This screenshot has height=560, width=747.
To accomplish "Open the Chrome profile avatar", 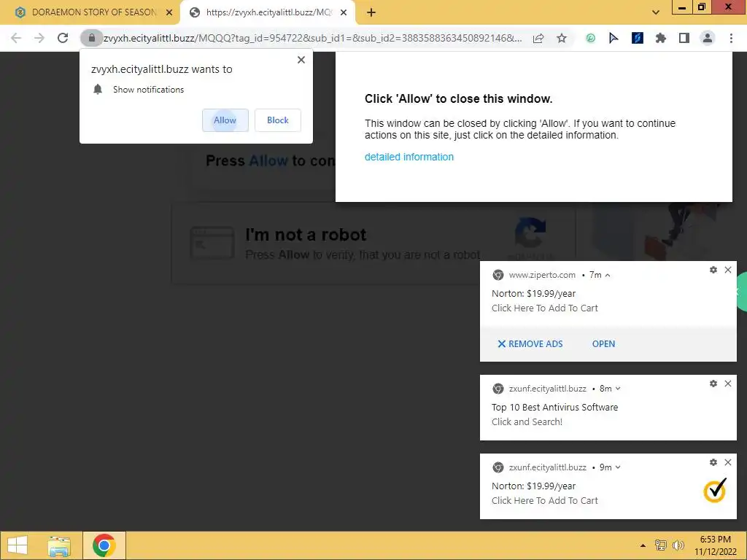I will pyautogui.click(x=708, y=38).
